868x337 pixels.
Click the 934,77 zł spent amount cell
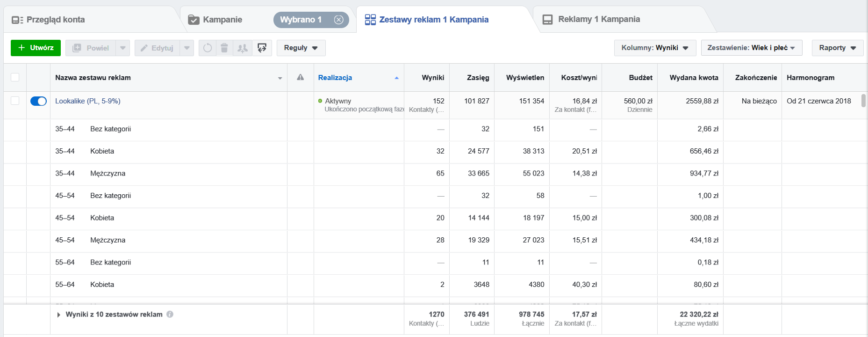tap(704, 173)
